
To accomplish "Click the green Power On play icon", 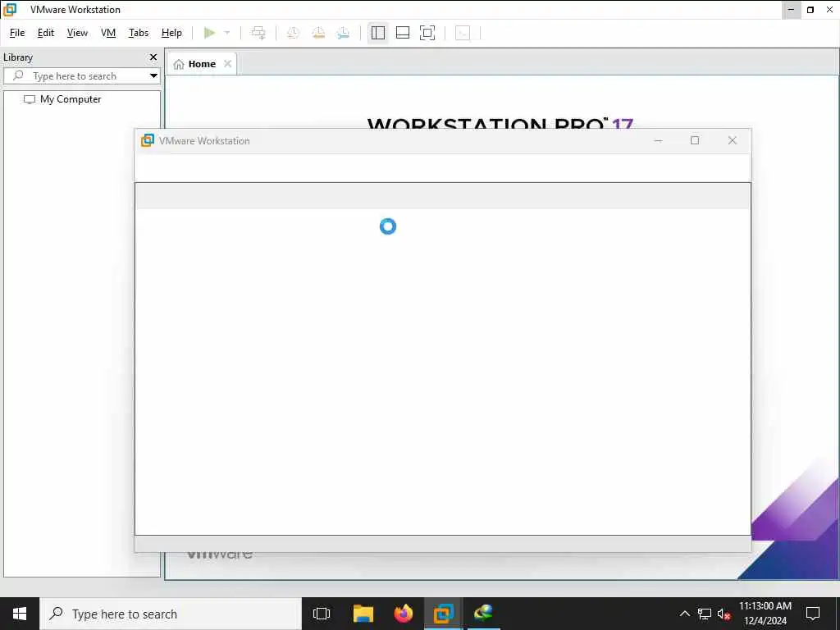I will (209, 33).
